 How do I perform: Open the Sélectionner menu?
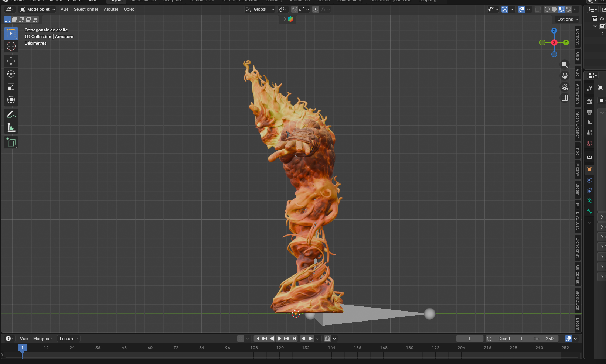coord(86,9)
